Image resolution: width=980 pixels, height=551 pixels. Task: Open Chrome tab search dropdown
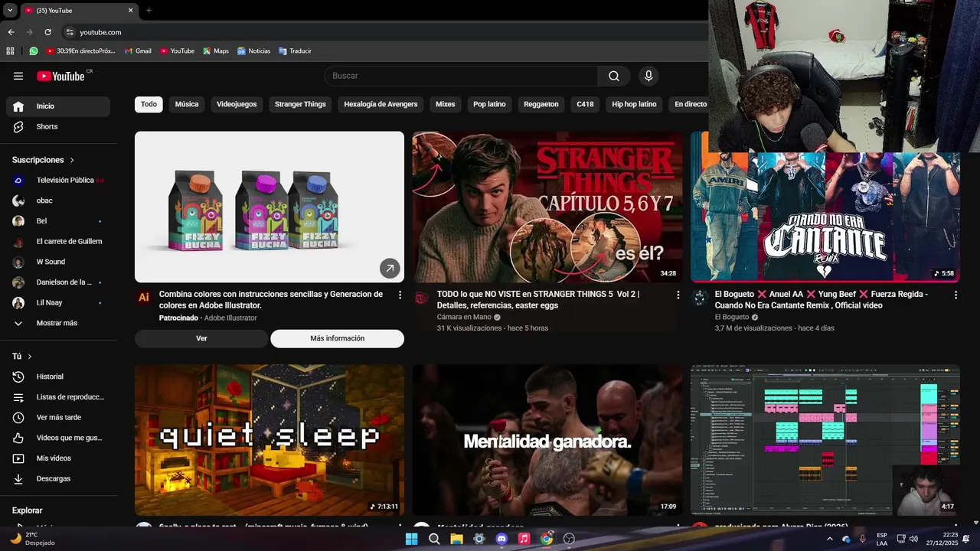[x=10, y=11]
